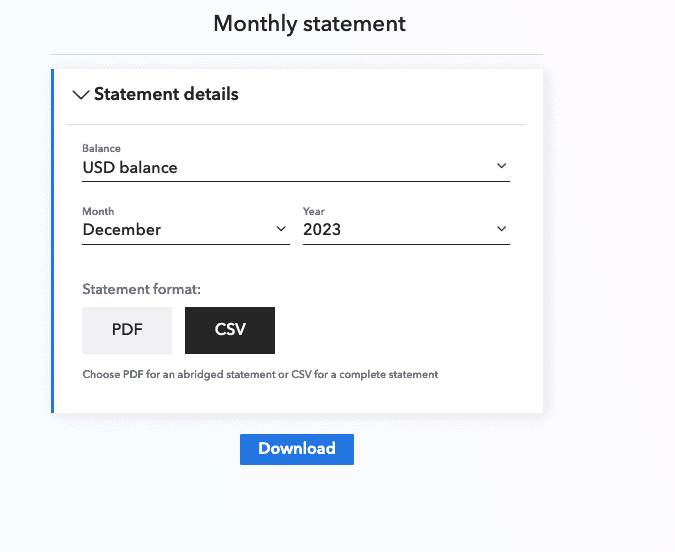Open the Year dropdown arrow
Screen dimensions: 675x552
[x=501, y=229]
